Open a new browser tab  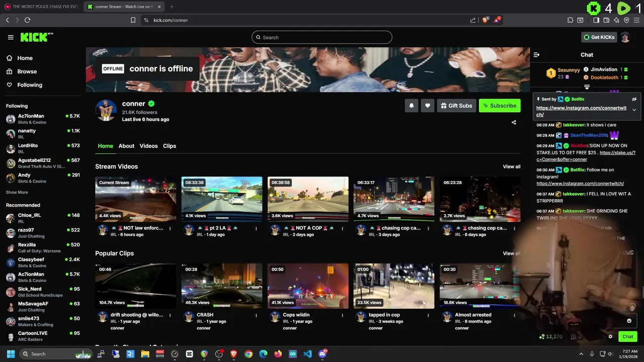coord(172,7)
